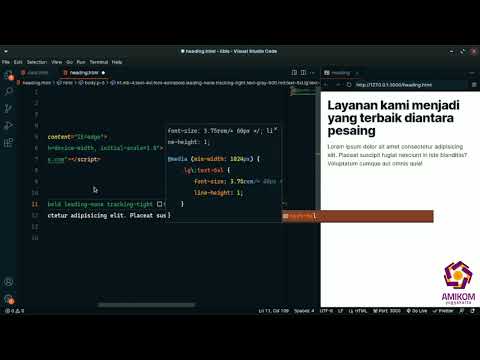
Task: Click the horizontal scrollbar of the editor
Action: 146,305
